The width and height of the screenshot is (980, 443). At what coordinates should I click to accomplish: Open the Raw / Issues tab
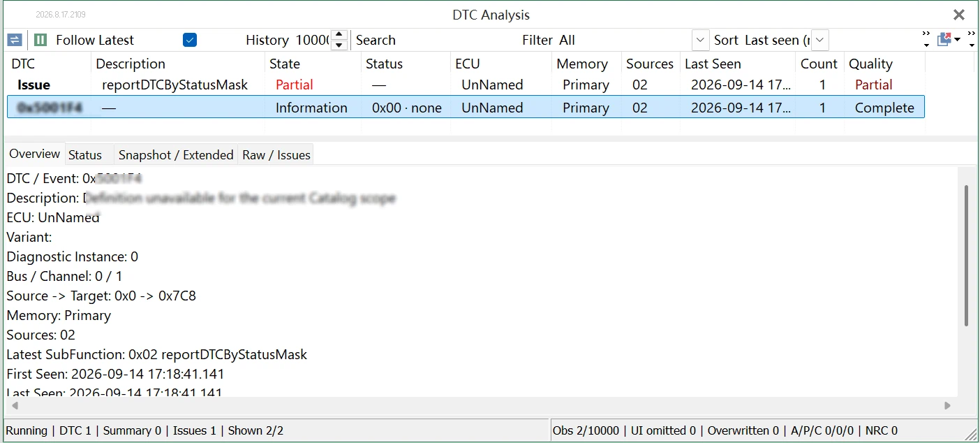click(276, 155)
